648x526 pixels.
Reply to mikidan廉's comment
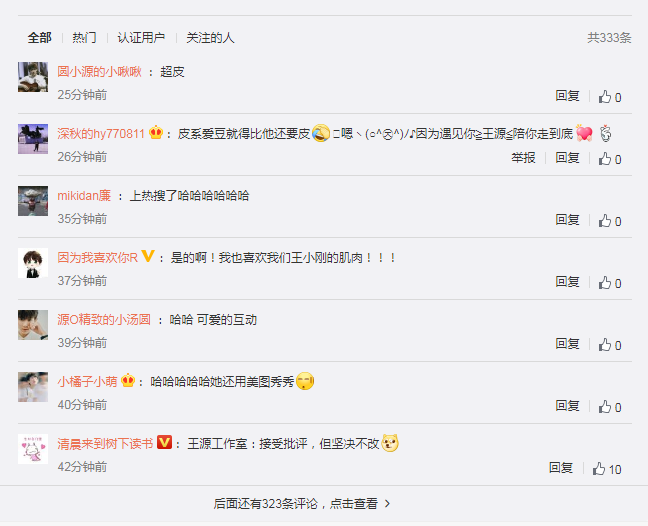(x=567, y=219)
